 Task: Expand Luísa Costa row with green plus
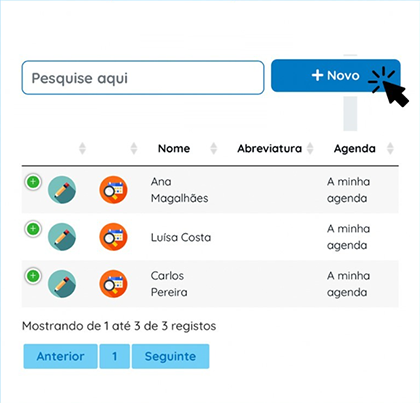click(33, 229)
